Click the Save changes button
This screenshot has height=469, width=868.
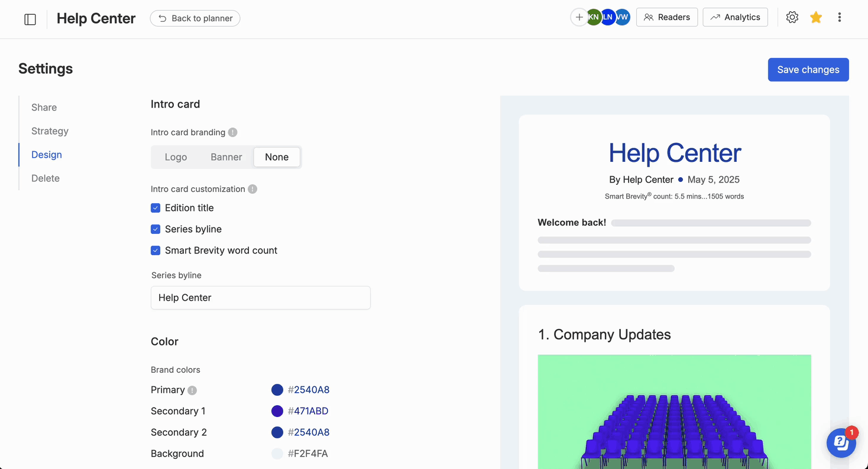click(808, 70)
